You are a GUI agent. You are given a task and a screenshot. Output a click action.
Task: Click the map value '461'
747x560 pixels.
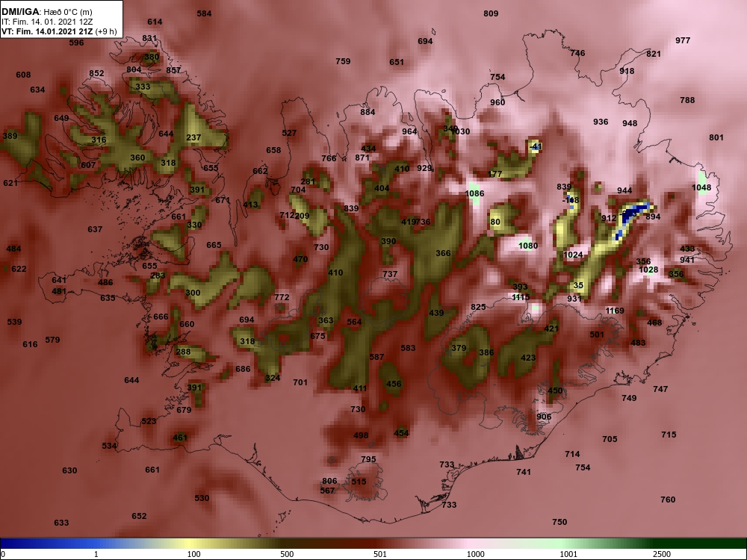pos(180,438)
